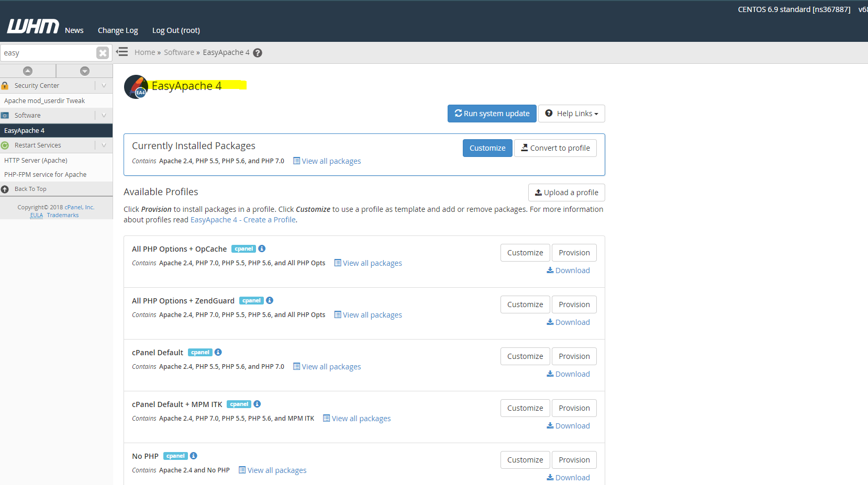Open the Help Links dropdown
868x485 pixels.
(x=572, y=114)
